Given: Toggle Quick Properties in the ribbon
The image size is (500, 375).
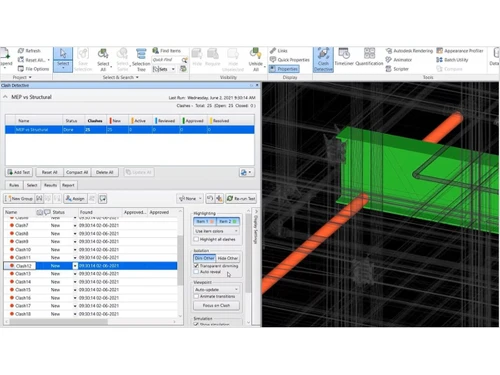Looking at the screenshot, I should click(x=290, y=60).
